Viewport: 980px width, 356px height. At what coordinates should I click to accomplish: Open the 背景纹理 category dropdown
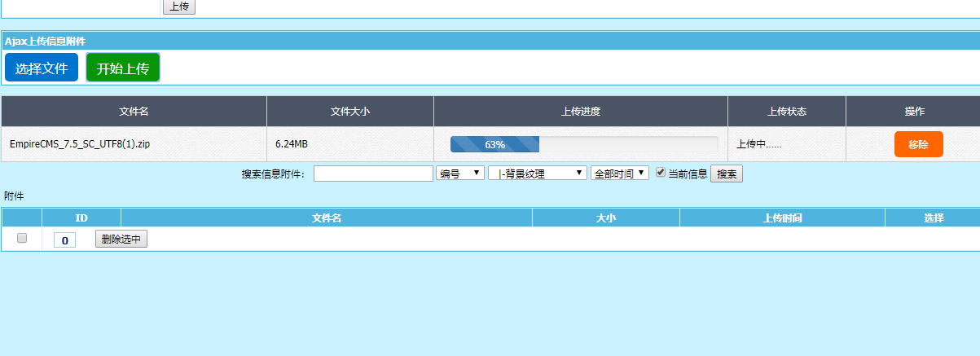tap(537, 174)
